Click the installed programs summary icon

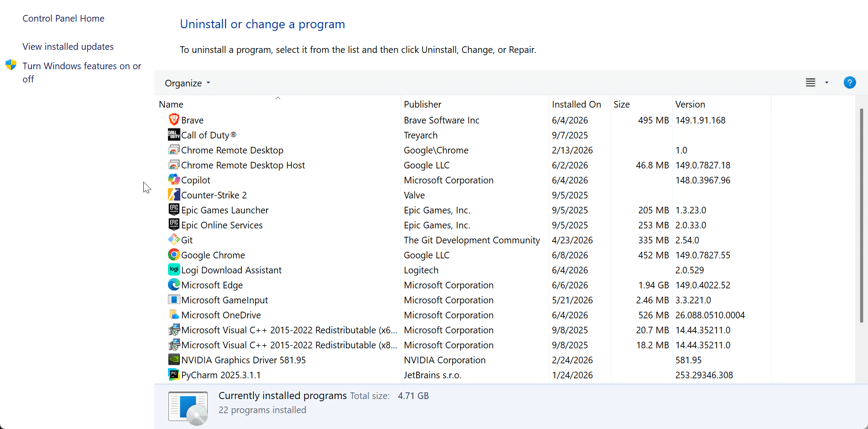[188, 408]
